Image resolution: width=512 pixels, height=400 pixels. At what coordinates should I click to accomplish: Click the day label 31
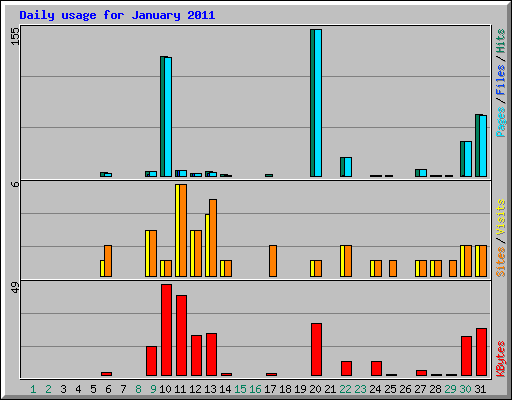point(480,389)
